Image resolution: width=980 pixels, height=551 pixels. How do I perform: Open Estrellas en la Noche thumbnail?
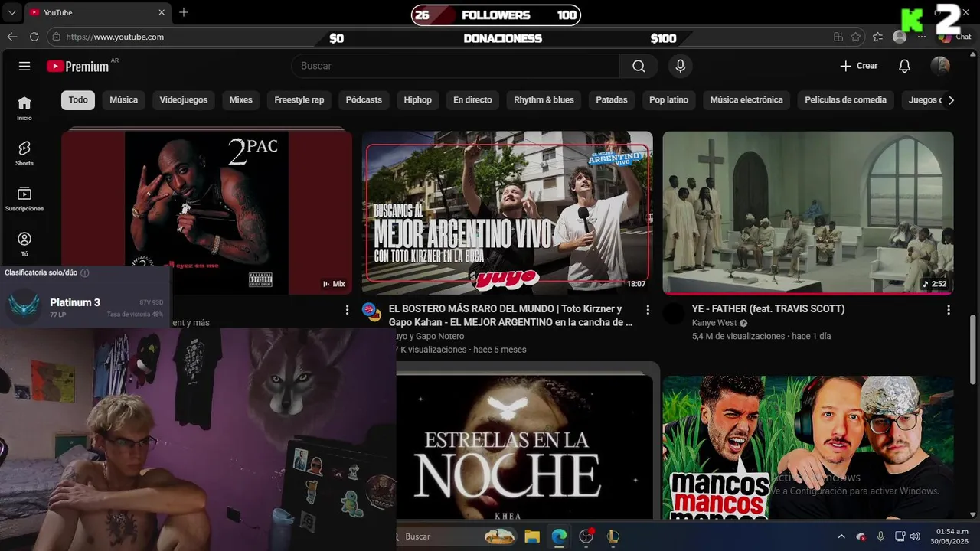[525, 447]
